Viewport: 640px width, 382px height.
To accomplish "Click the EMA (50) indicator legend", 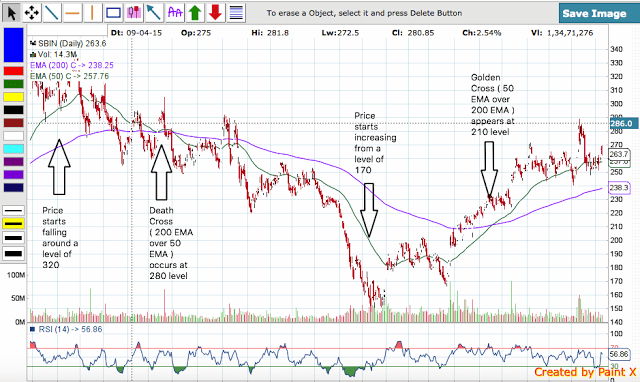I will [69, 76].
